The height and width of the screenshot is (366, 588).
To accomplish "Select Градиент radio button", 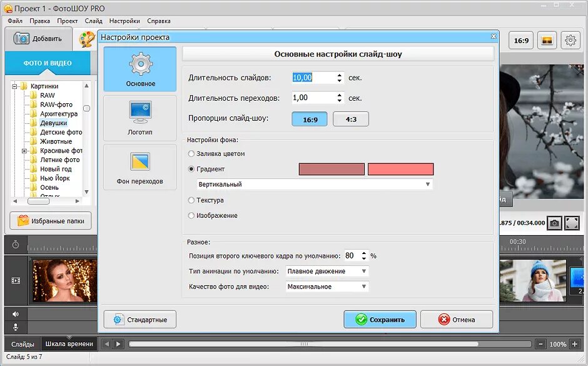I will (191, 169).
